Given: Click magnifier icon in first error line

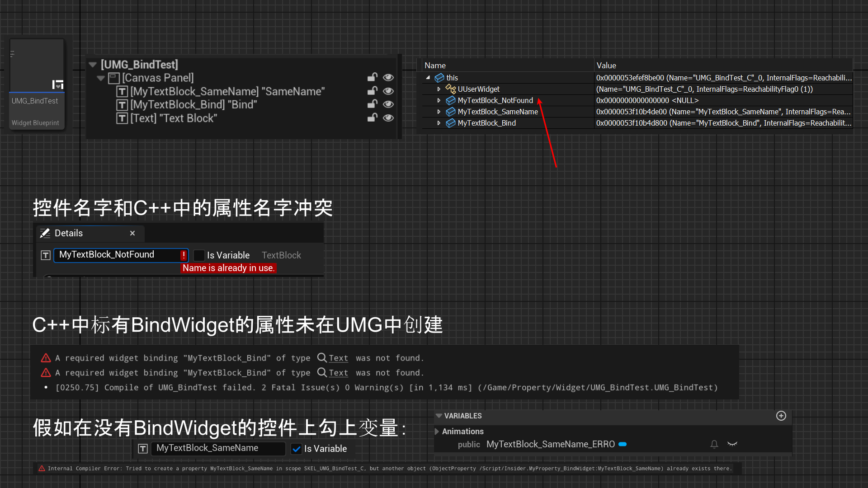Looking at the screenshot, I should pos(322,358).
